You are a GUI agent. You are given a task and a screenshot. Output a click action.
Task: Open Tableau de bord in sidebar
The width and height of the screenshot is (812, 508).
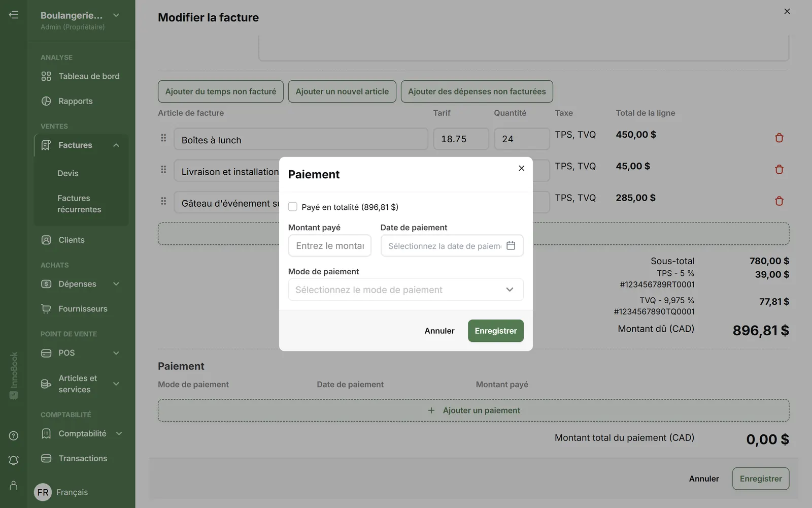(x=81, y=76)
